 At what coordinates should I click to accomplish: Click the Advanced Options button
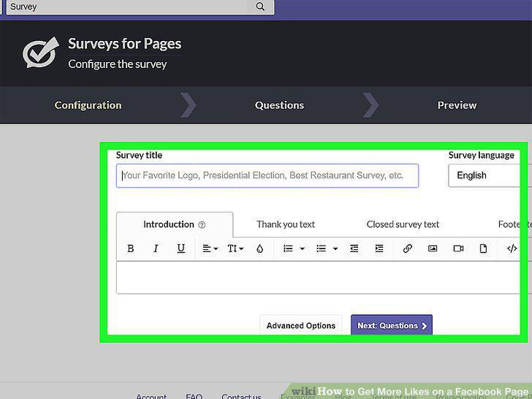point(301,325)
